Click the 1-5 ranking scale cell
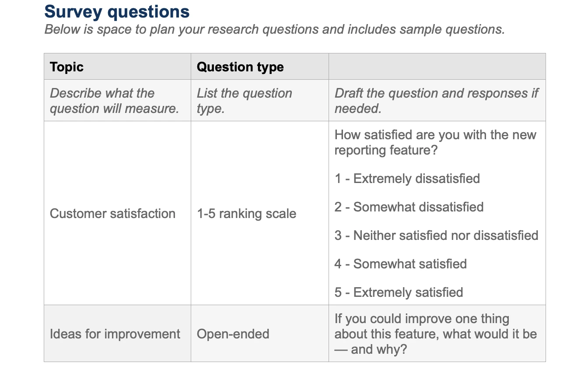 [259, 213]
